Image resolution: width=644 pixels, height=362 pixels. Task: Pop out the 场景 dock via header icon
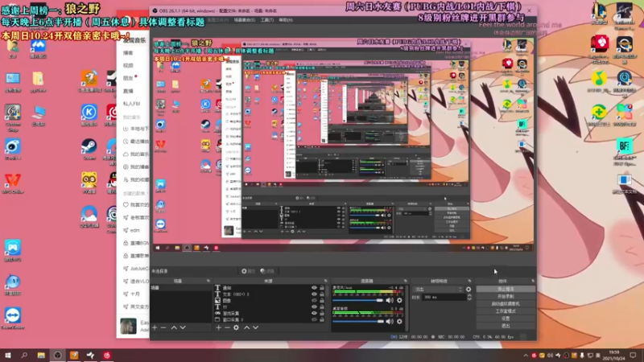click(x=208, y=281)
